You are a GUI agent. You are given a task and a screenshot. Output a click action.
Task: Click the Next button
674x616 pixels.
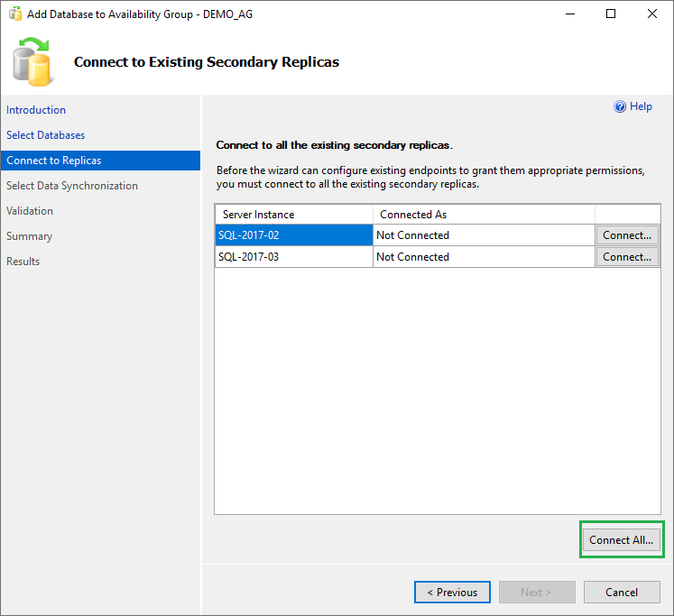[x=537, y=593]
